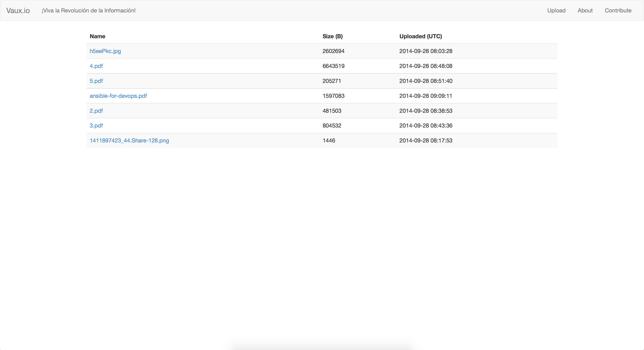The width and height of the screenshot is (644, 350).
Task: Click the Viva la Revolución tagline text
Action: coord(89,11)
